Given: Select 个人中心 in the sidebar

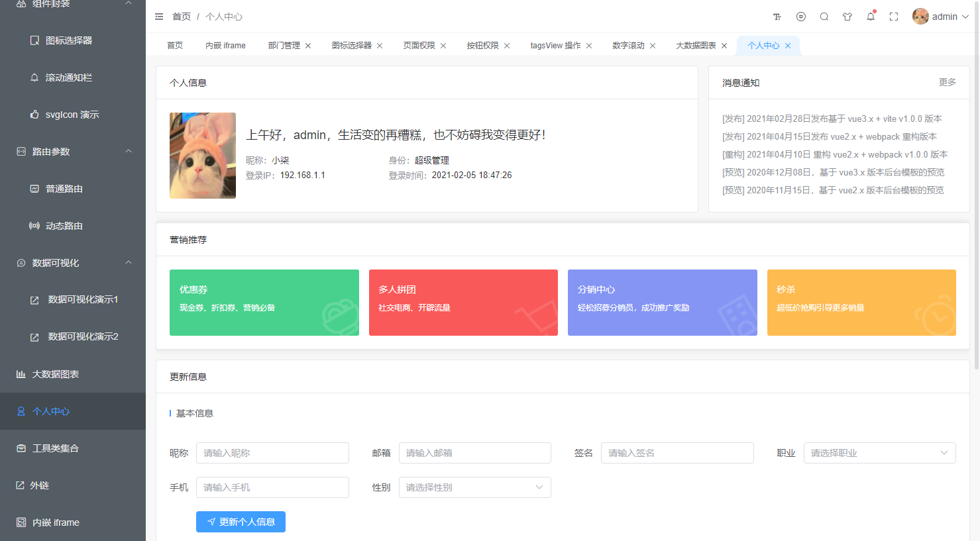Looking at the screenshot, I should click(x=73, y=411).
